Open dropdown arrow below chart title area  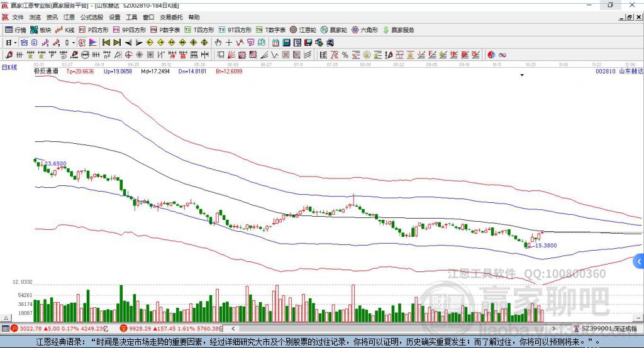pos(522,75)
